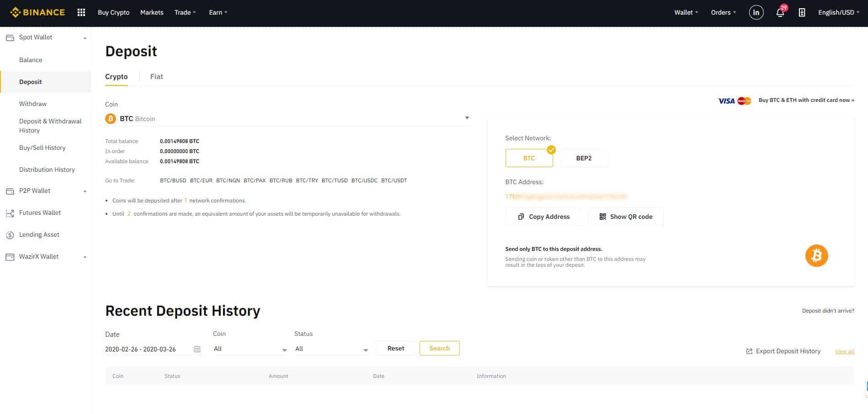Click the Information column header
Image resolution: width=868 pixels, height=414 pixels.
point(491,376)
